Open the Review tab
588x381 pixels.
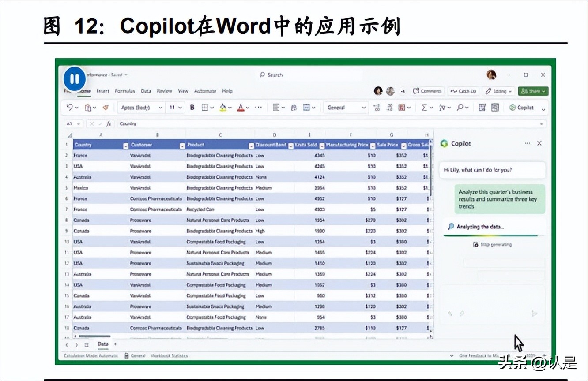[x=165, y=91]
